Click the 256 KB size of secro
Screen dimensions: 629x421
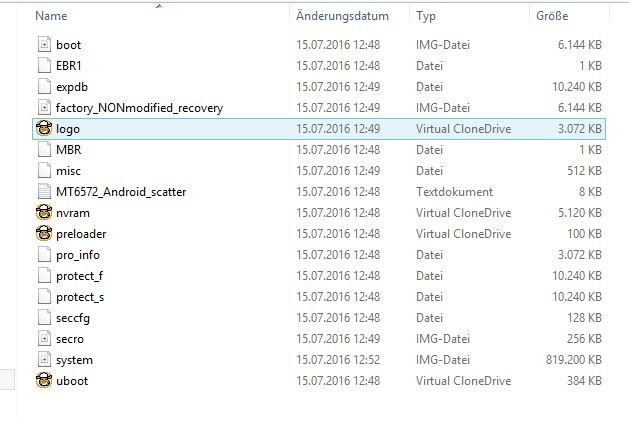click(x=584, y=339)
